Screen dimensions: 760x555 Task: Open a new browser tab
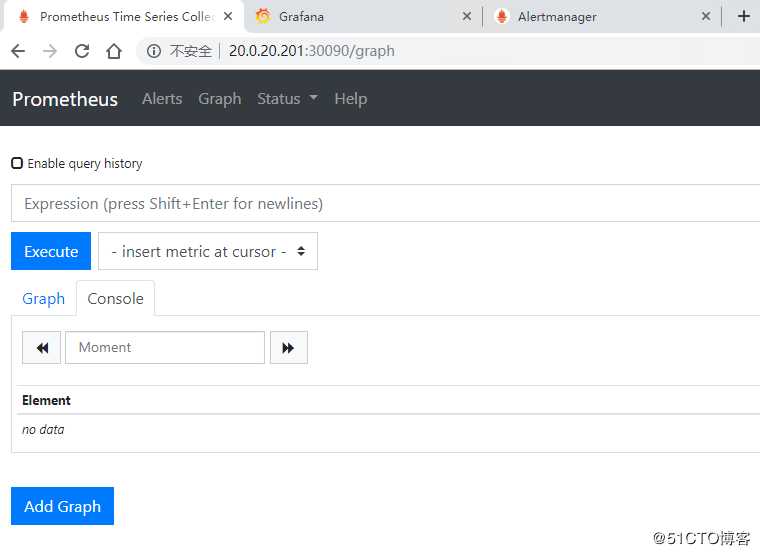(x=744, y=16)
